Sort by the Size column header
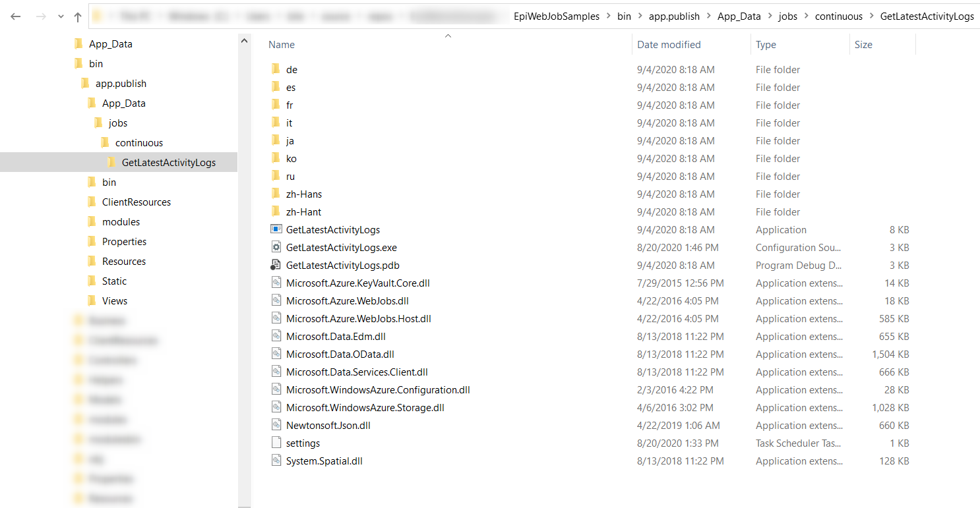 [863, 45]
